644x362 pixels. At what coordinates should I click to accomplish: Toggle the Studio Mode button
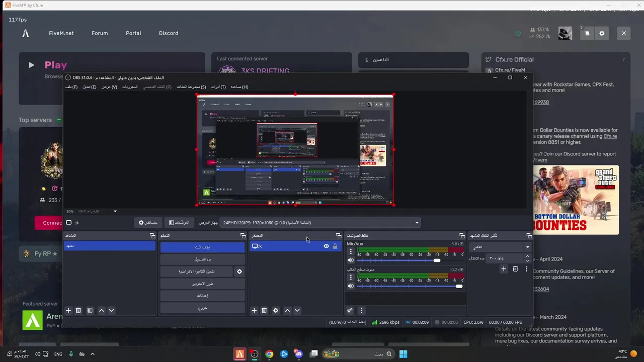point(203,284)
